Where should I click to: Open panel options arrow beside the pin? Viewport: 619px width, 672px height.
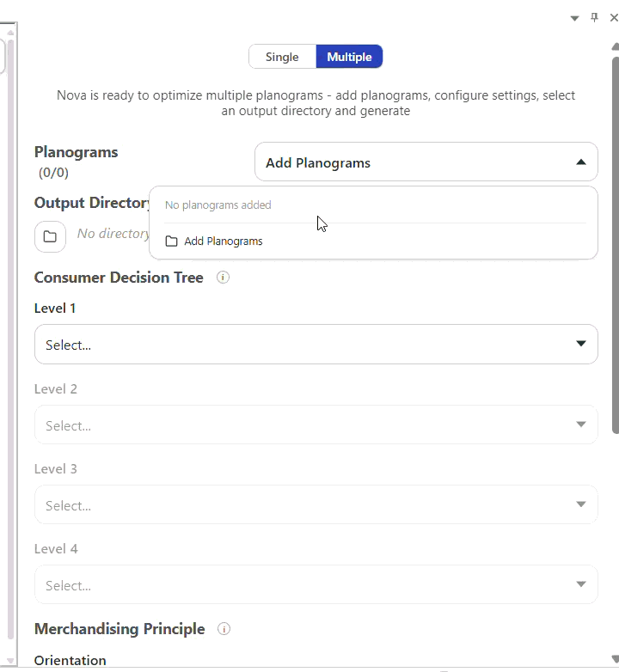click(575, 18)
